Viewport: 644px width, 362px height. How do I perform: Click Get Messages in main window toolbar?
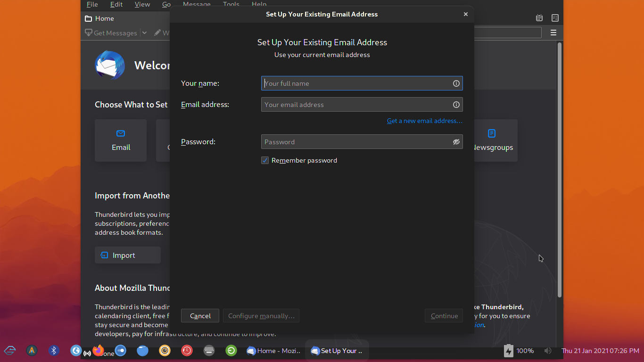click(x=111, y=33)
